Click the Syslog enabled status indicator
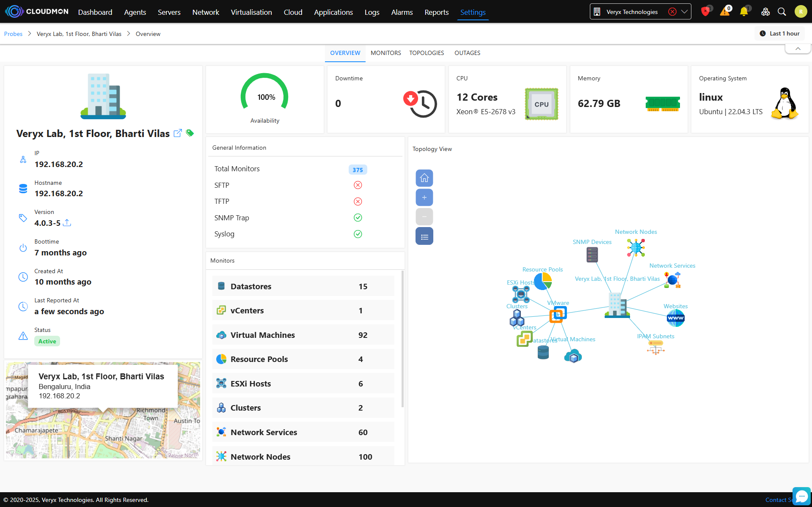The image size is (812, 507). 358,234
